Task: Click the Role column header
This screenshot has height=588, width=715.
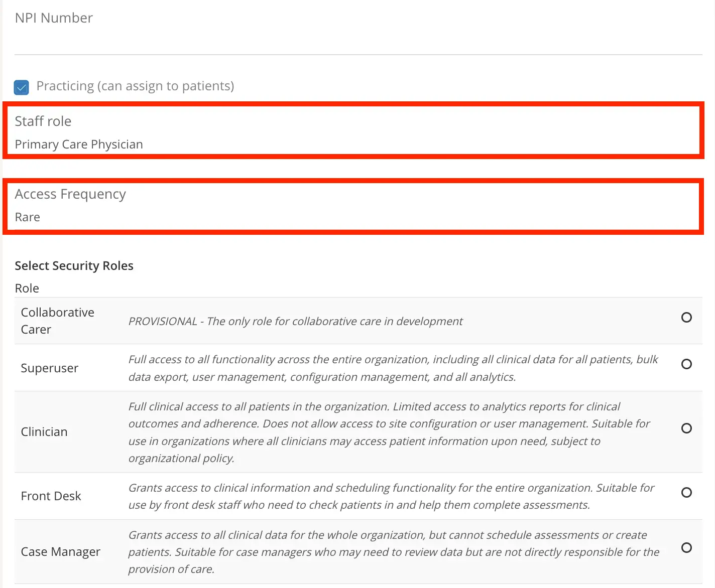Action: [27, 288]
